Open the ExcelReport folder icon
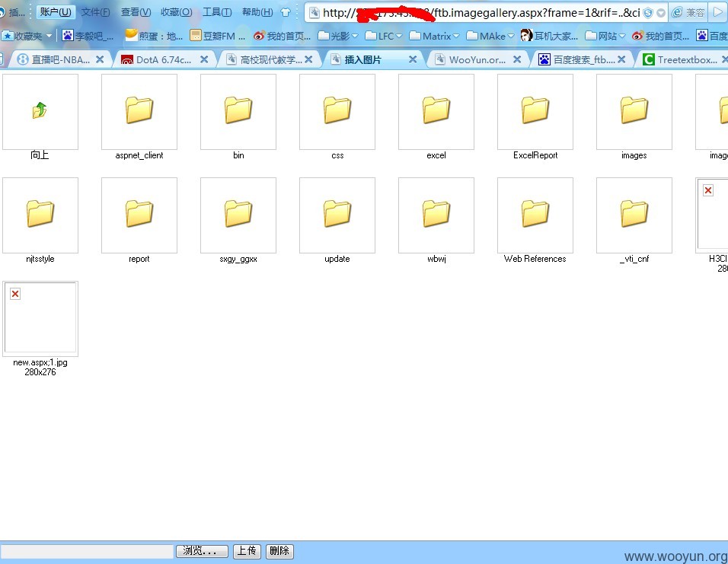The height and width of the screenshot is (564, 728). pos(535,111)
